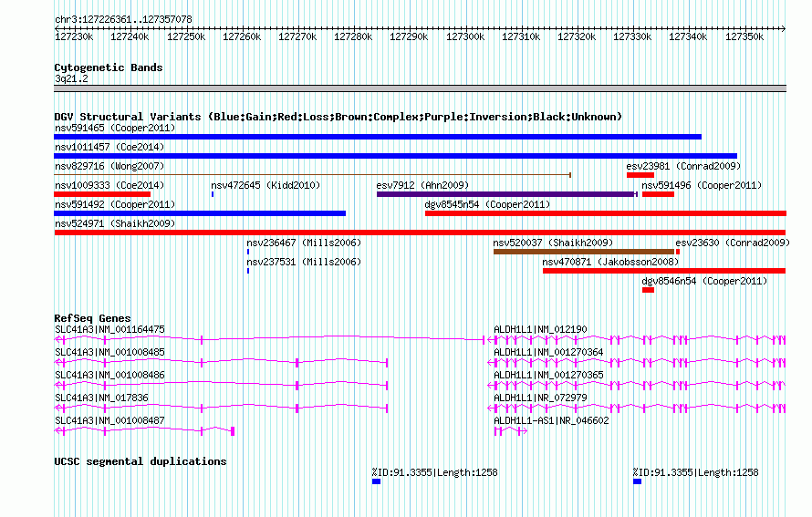Click the chr3:127226361..127357078 coordinates label

[x=123, y=20]
